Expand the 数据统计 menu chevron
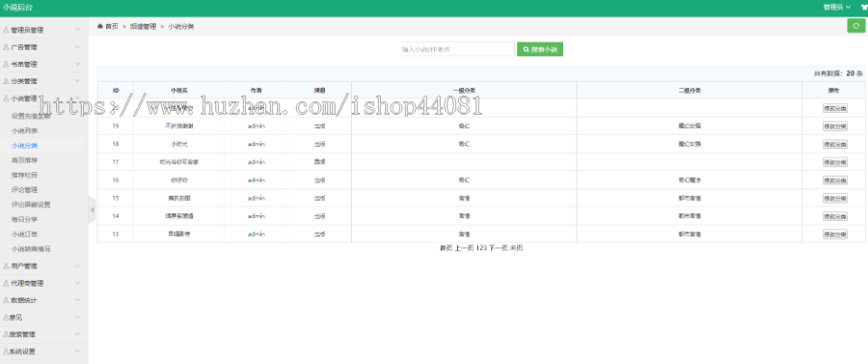 tap(77, 300)
